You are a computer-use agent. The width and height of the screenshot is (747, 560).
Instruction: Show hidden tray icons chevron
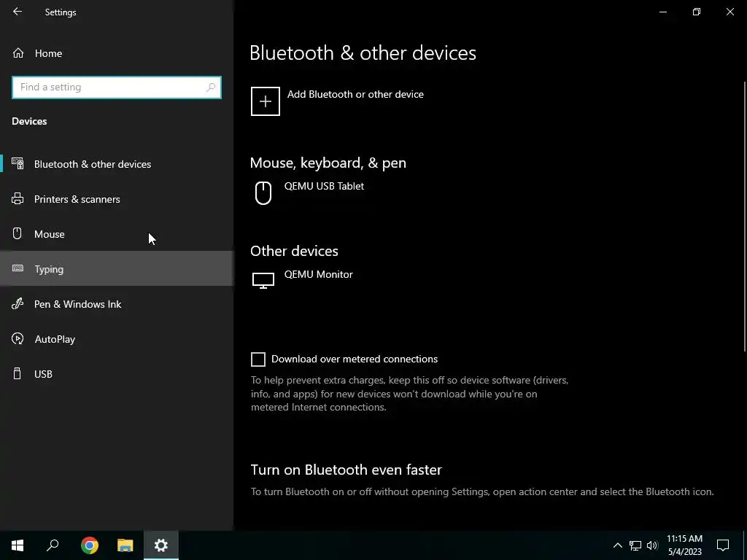(617, 545)
